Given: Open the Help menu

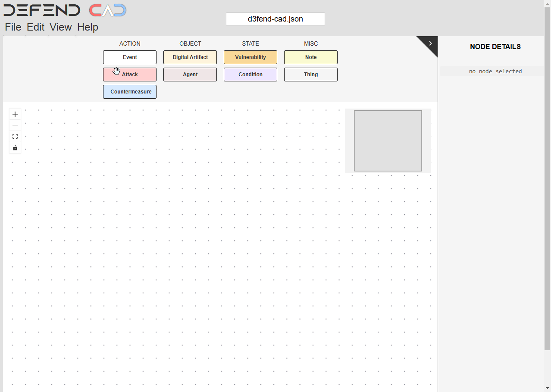Looking at the screenshot, I should click(88, 27).
